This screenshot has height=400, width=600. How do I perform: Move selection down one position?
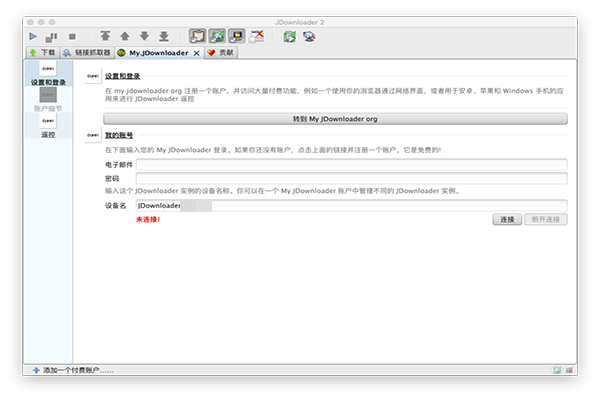click(x=144, y=36)
